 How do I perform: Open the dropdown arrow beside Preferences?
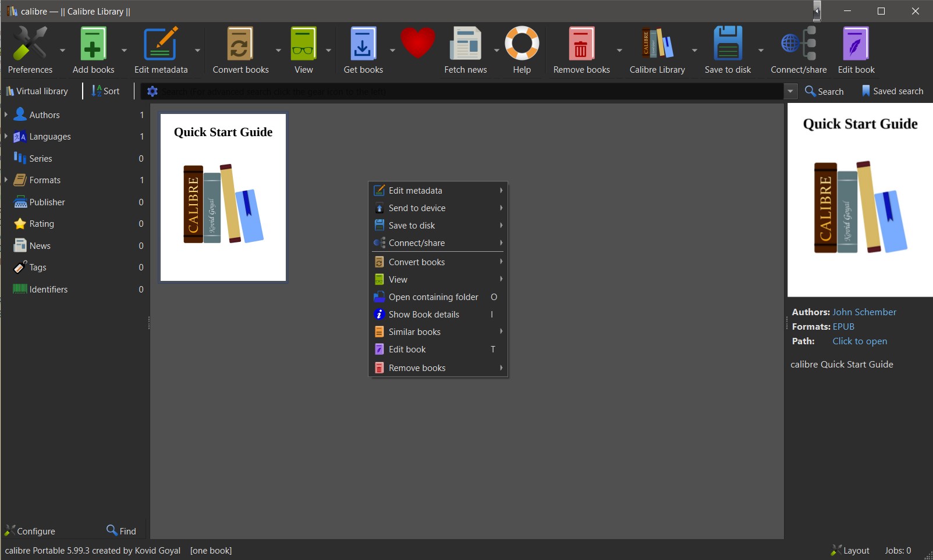tap(62, 51)
